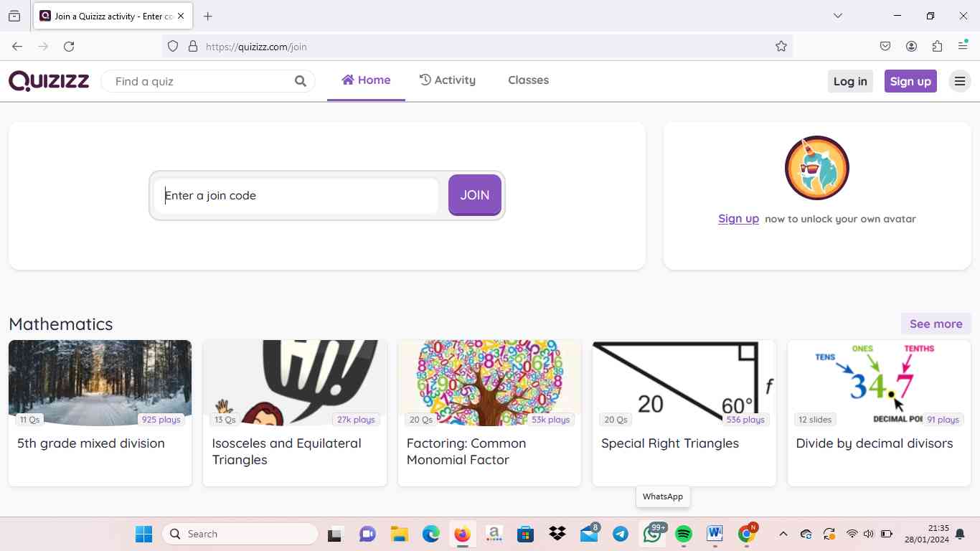980x551 pixels.
Task: Click the 21:35 clock and date
Action: (x=928, y=534)
